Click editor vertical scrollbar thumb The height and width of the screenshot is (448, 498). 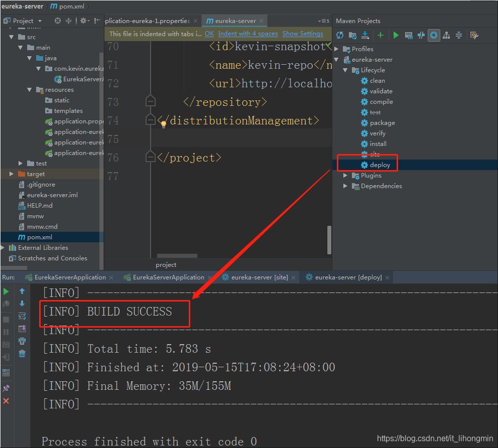(x=329, y=240)
